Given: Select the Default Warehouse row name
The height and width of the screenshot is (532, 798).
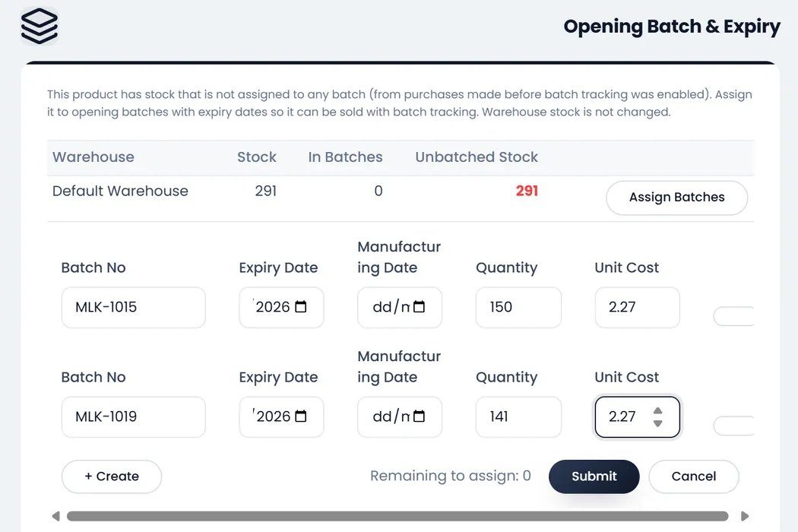Looking at the screenshot, I should [x=120, y=191].
